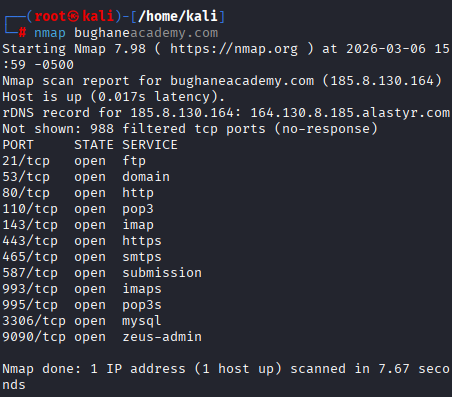Click the submission service on port 587

(x=162, y=273)
